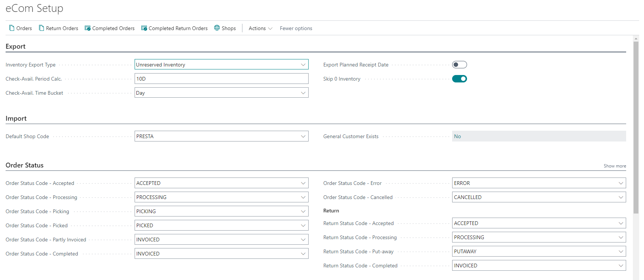This screenshot has height=280, width=644.
Task: Expand Return Status Code - Completed dropdown
Action: [621, 266]
